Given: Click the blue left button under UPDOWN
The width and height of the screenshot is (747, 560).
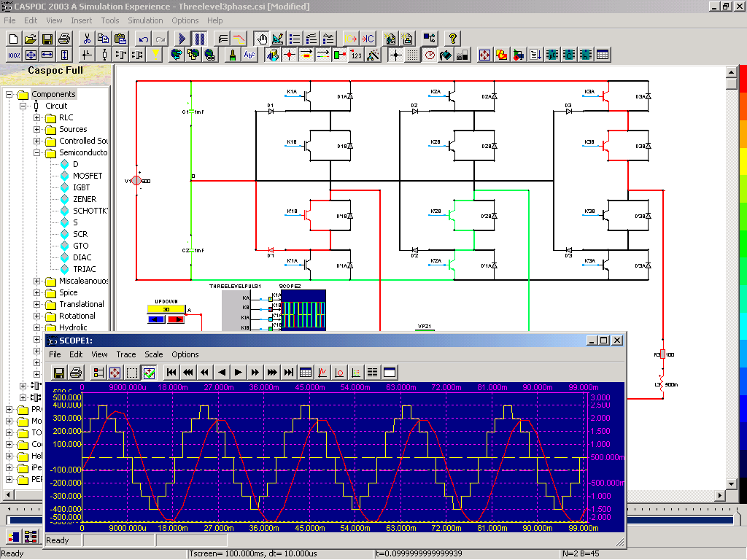Looking at the screenshot, I should 156,319.
